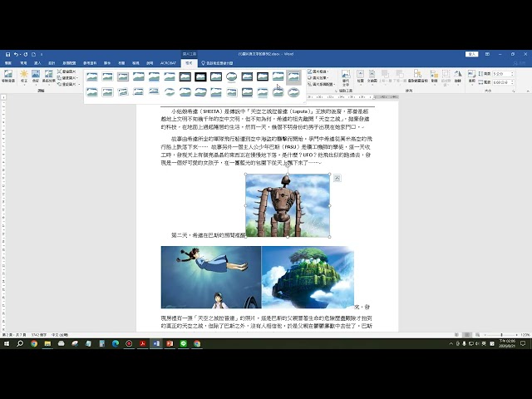Select the robot picture in the document
Viewport: 532px width, 399px height.
click(288, 205)
